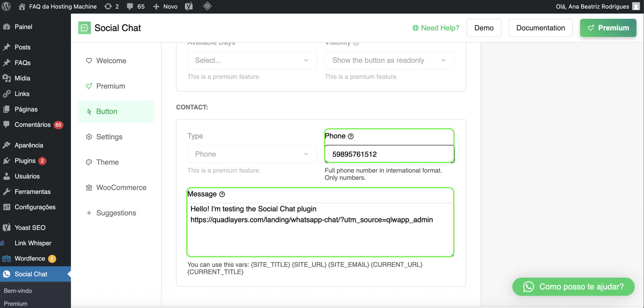Image resolution: width=644 pixels, height=308 pixels.
Task: Open the Premium submenu item in sidebar
Action: (x=16, y=304)
